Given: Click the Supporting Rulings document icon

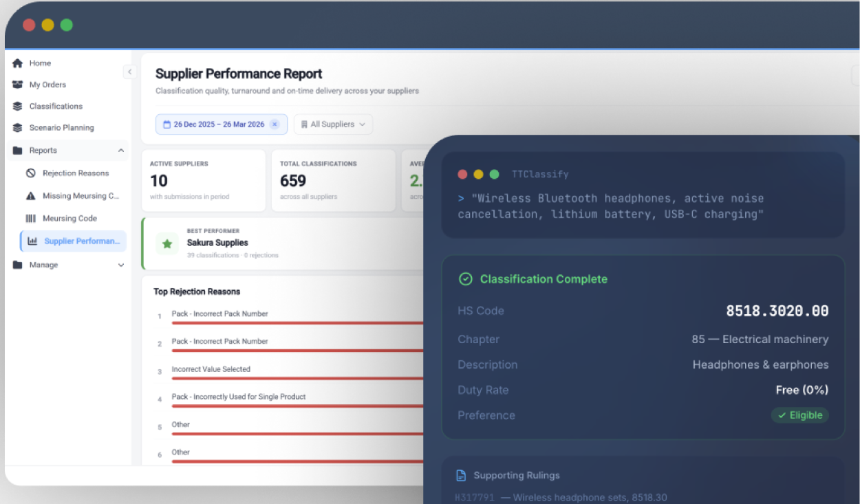Looking at the screenshot, I should point(461,476).
